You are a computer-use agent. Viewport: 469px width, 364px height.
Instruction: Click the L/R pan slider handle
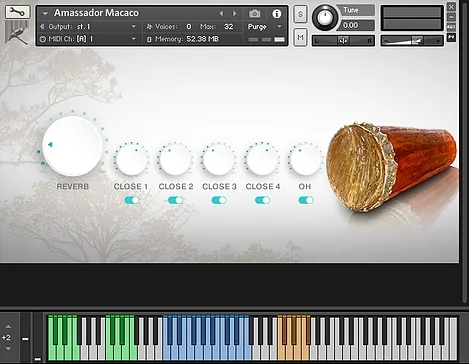point(343,41)
